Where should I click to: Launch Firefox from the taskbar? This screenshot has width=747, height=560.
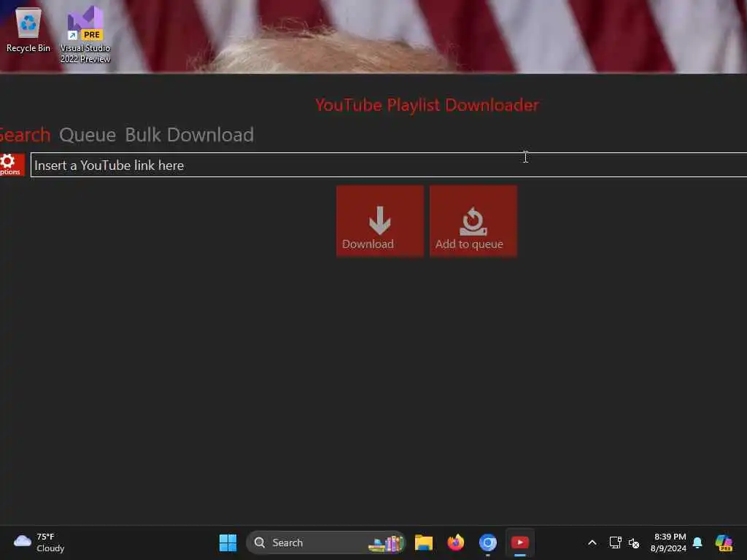pos(455,542)
